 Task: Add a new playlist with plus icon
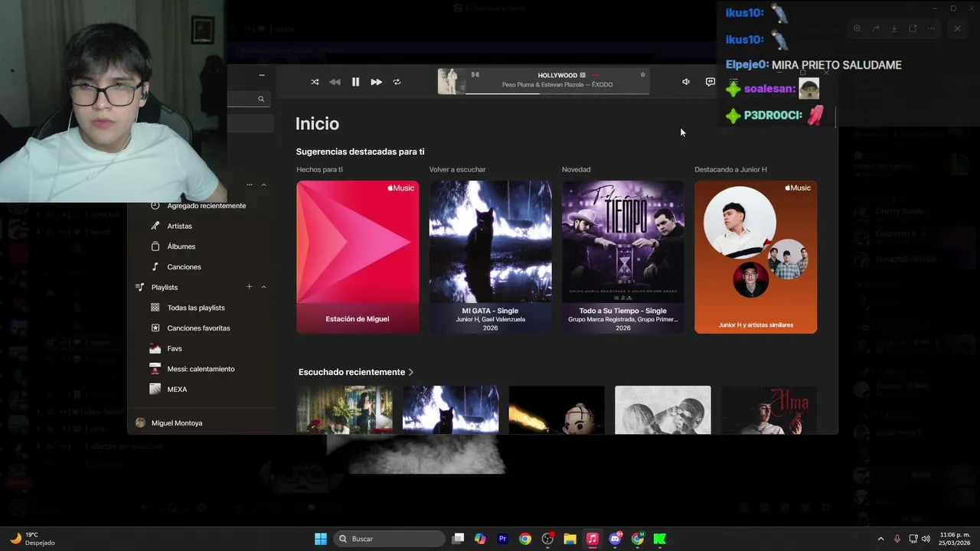[249, 287]
